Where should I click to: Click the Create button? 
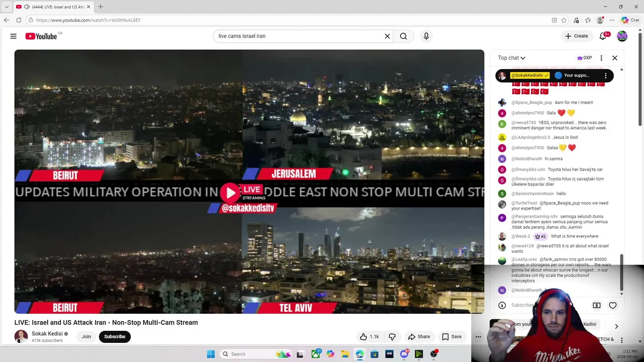pyautogui.click(x=577, y=36)
